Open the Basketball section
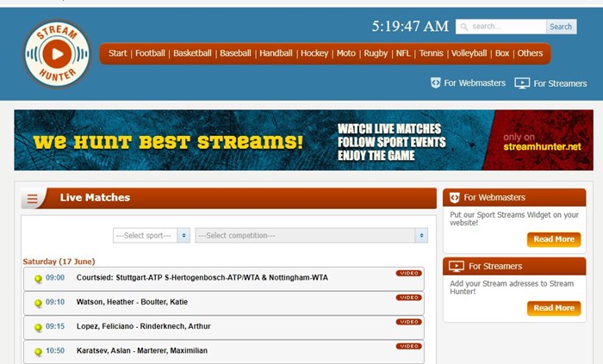The height and width of the screenshot is (364, 603). click(192, 53)
